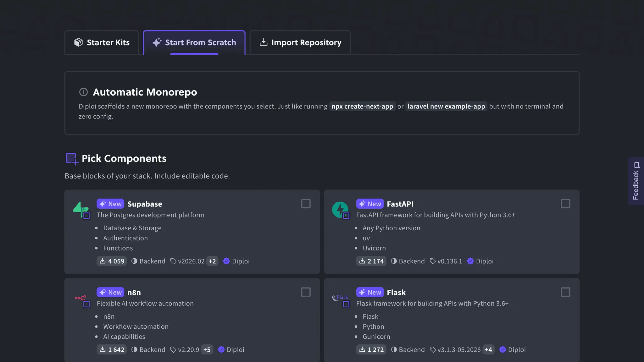The image size is (644, 362).
Task: Click the Backend half-circle icon on Supabase
Action: coord(134,261)
